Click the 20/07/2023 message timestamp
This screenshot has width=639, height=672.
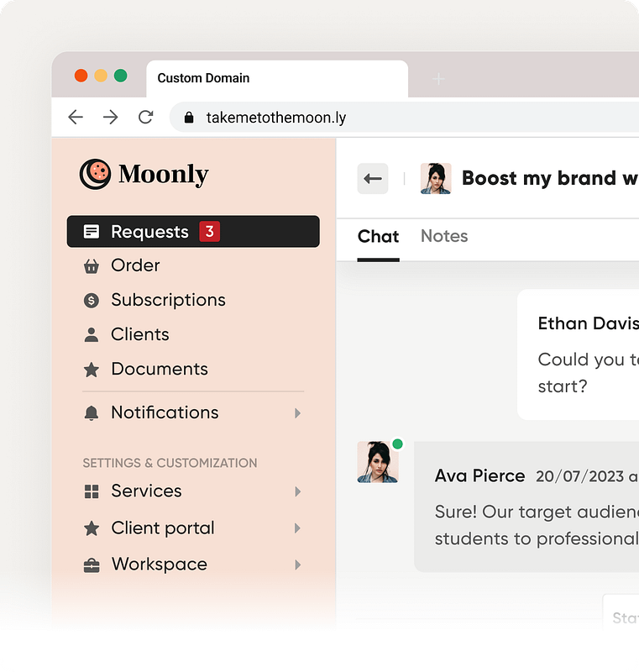587,476
